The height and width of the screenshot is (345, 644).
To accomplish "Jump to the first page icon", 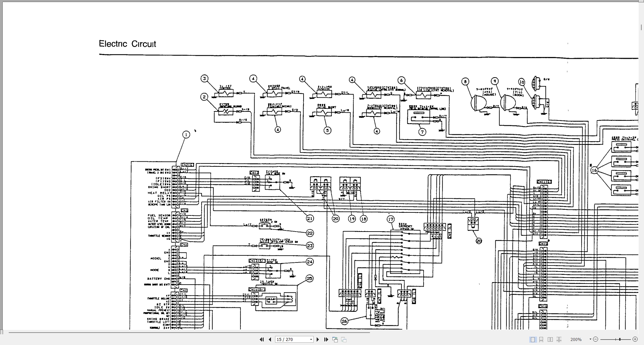I will click(262, 339).
